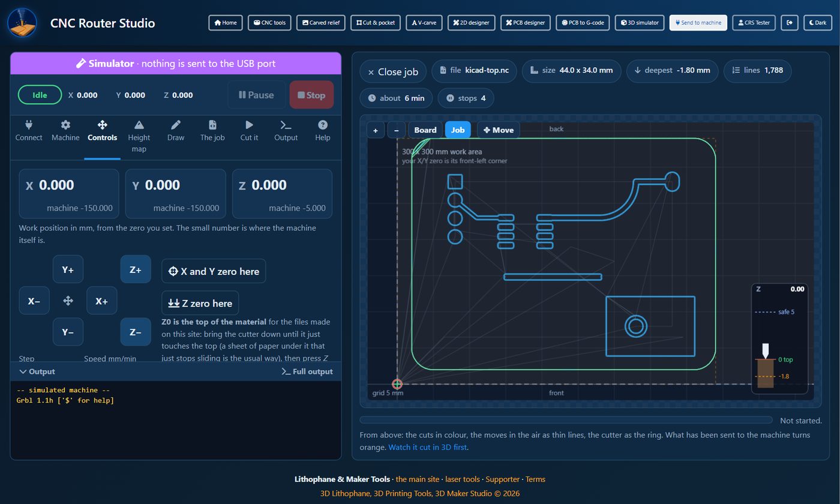Screen dimensions: 840x504
Task: Open 3D simulator
Action: click(x=640, y=23)
